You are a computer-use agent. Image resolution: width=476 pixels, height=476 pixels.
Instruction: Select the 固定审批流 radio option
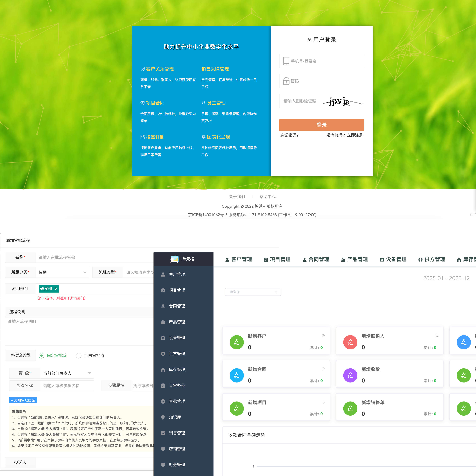42,356
